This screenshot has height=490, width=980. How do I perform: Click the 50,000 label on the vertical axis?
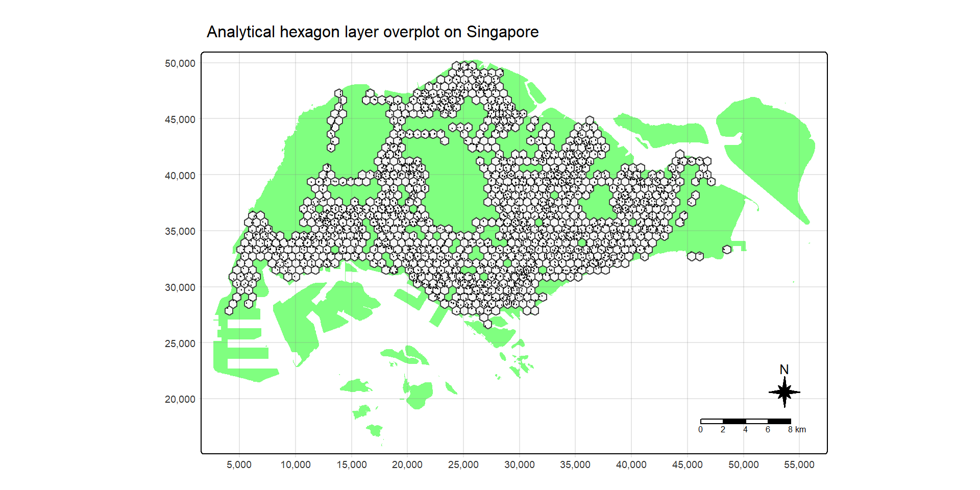[x=180, y=63]
